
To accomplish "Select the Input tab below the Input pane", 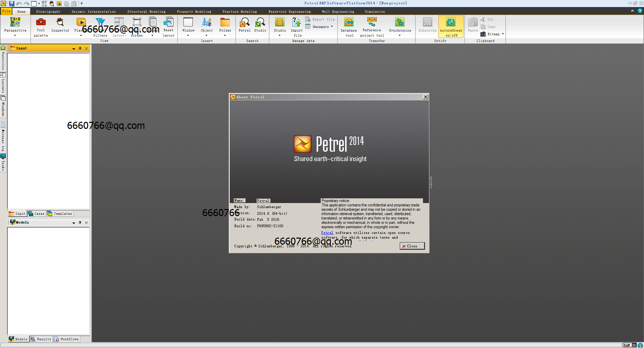I will pos(17,214).
